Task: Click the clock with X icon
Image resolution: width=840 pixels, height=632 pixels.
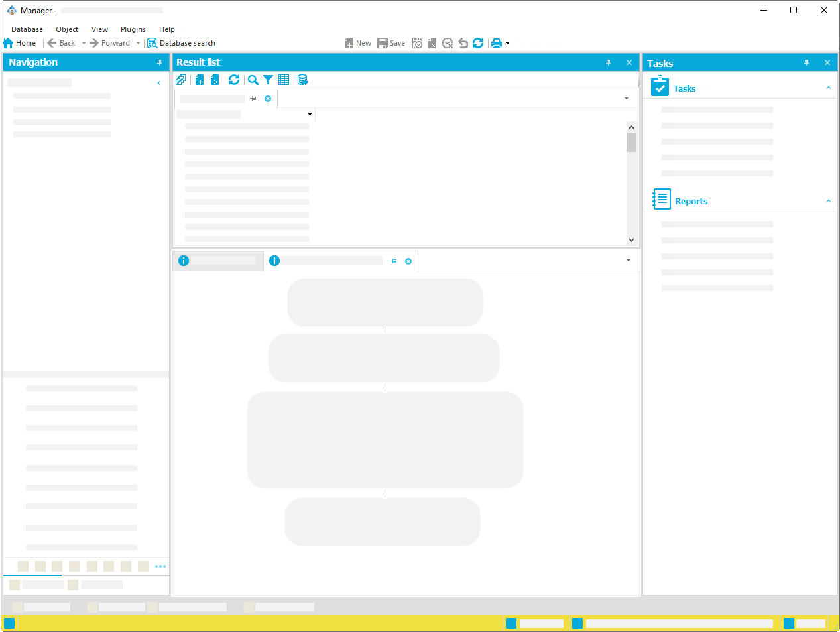Action: 448,43
